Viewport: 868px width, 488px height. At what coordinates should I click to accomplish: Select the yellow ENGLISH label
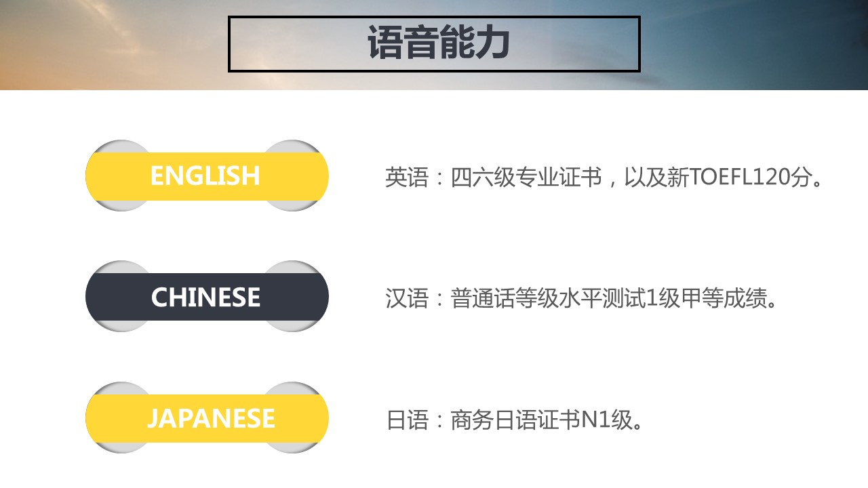[205, 176]
